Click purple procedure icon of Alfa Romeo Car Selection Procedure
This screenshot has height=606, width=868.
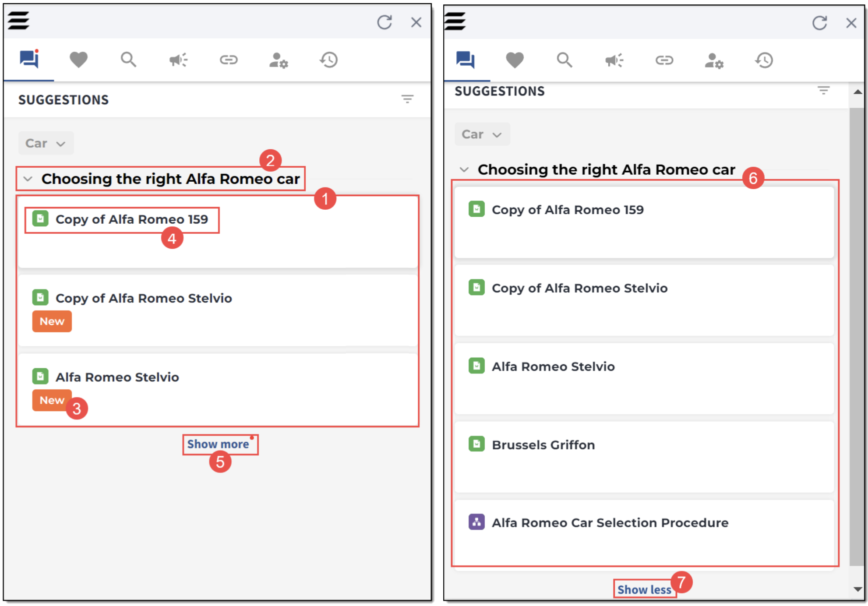[x=476, y=522]
